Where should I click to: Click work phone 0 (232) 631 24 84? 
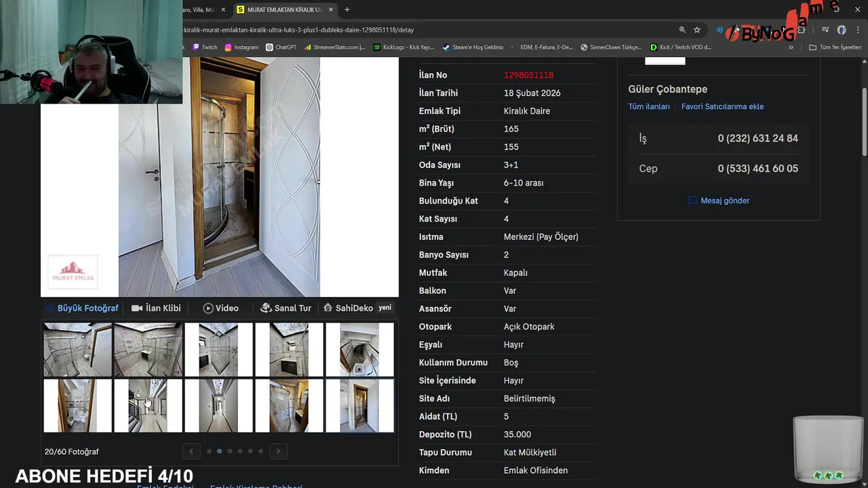coord(758,138)
